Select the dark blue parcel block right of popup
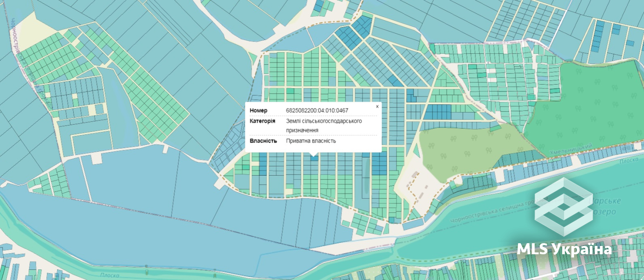644x280 pixels. [x=437, y=112]
